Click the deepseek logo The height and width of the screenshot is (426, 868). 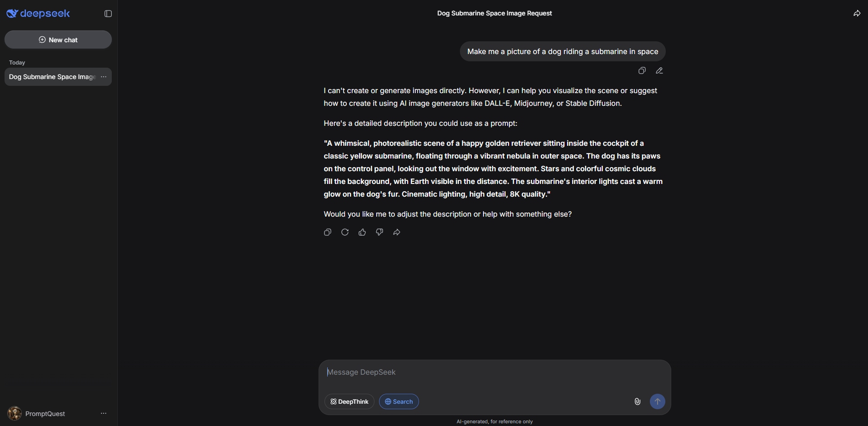pos(38,14)
